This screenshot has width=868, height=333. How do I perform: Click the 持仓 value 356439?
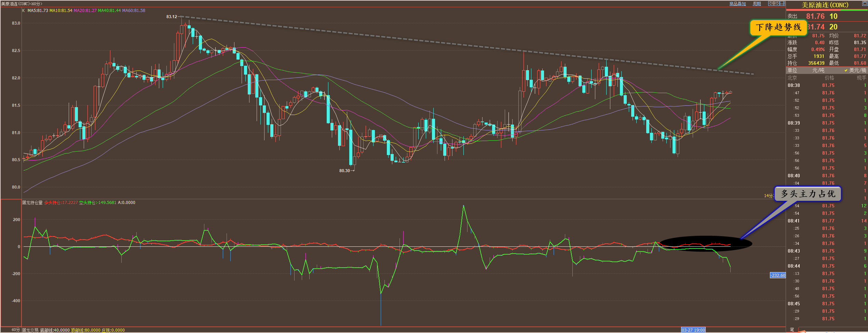point(816,63)
